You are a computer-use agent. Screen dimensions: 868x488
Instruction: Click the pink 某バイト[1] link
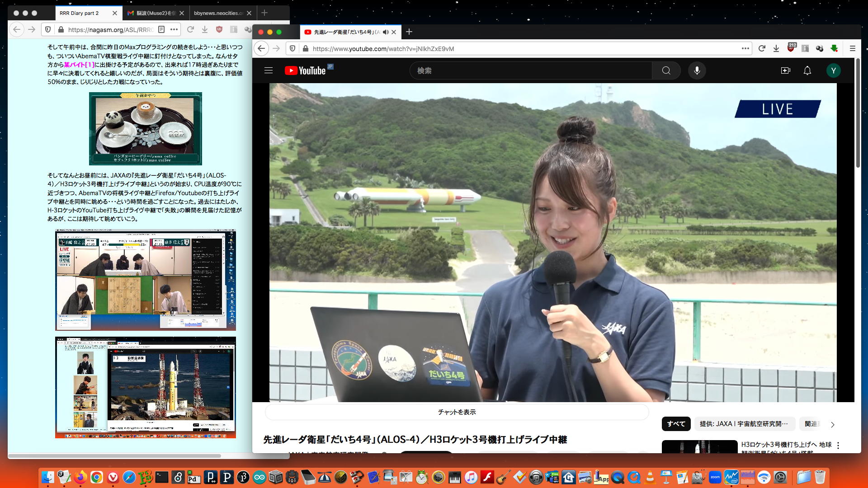(79, 65)
